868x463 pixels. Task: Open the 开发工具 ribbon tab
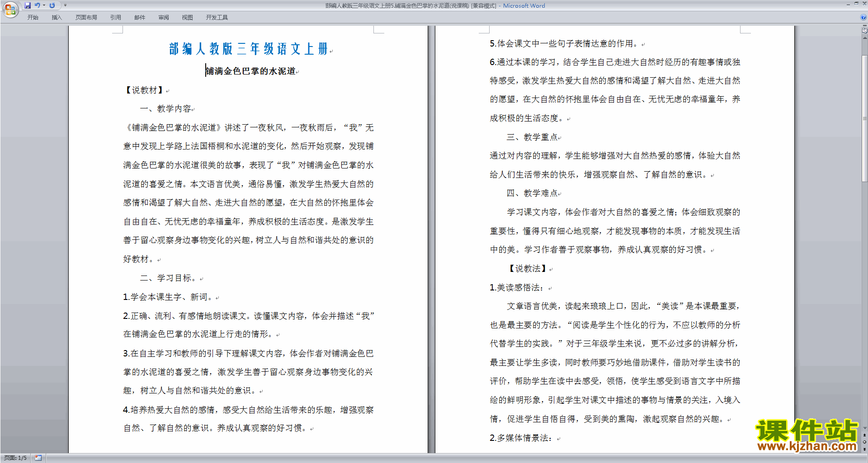(217, 17)
